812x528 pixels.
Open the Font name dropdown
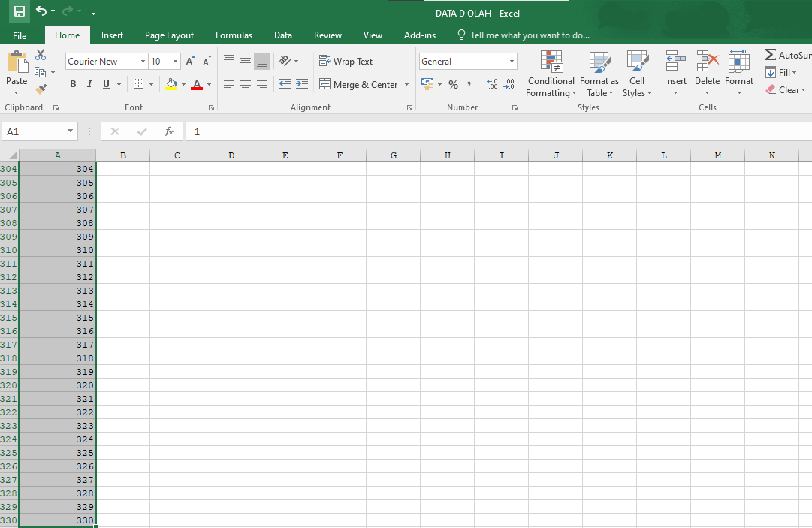(143, 62)
